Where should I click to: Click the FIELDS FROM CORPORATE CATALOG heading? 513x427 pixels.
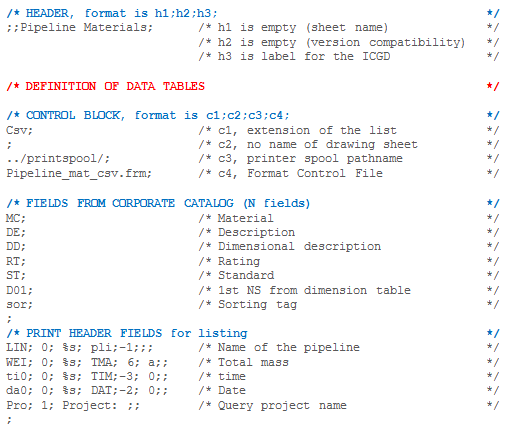click(158, 203)
